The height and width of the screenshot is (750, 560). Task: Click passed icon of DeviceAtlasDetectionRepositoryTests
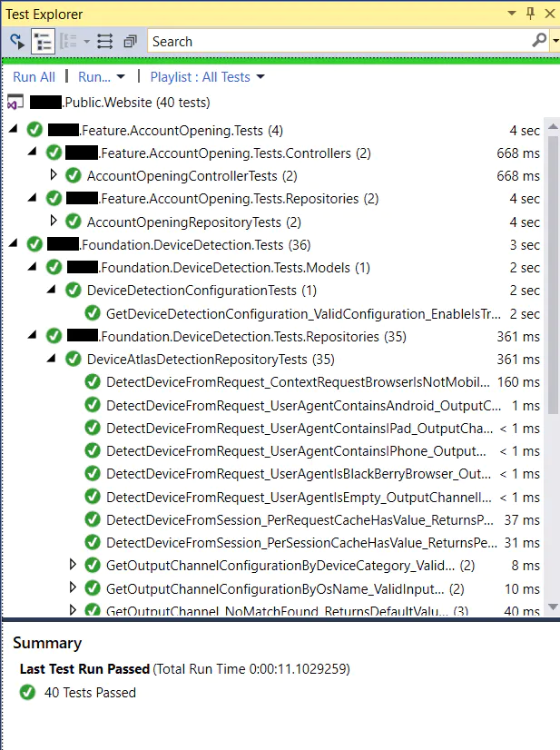[x=74, y=360]
